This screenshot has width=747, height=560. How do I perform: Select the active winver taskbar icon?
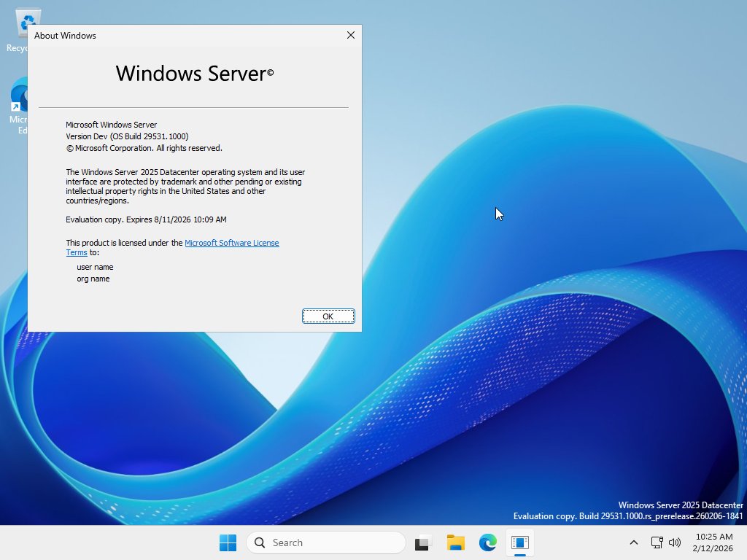click(519, 542)
